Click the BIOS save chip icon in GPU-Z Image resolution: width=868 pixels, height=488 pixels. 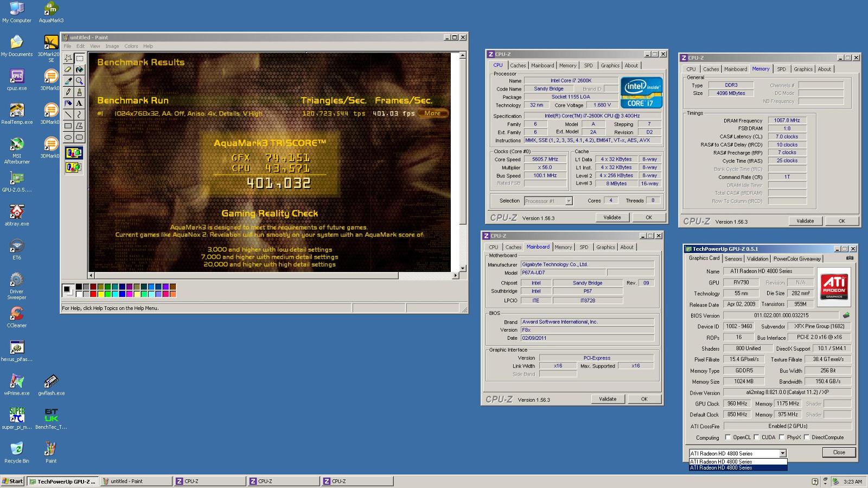[846, 315]
